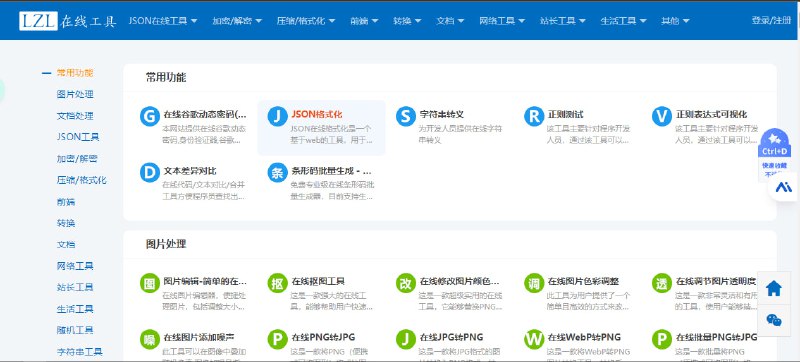Open the 在线WebP转PNG title link
Viewport: 800px width, 362px height.
[584, 337]
